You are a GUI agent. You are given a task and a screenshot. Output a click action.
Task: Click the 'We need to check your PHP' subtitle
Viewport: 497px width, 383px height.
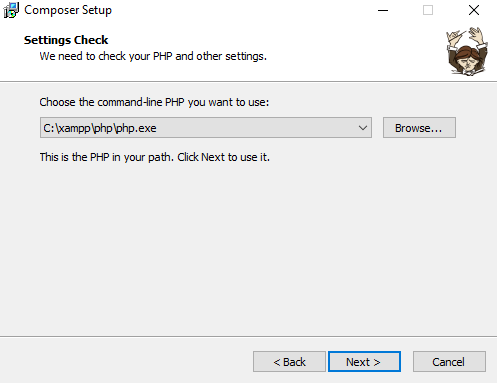(153, 56)
